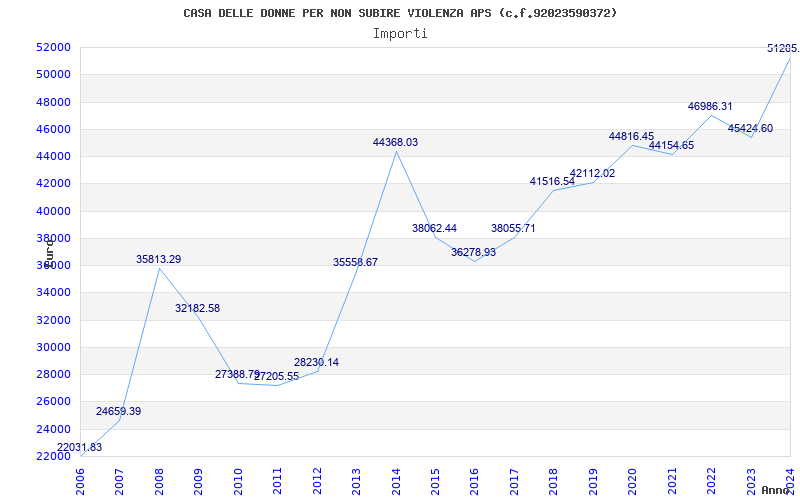The height and width of the screenshot is (500, 800).
Task: Click the data label 32182.58
Action: tap(197, 308)
